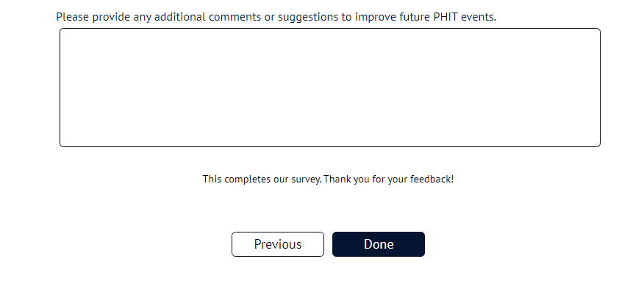Go back with the Previous button
This screenshot has width=644, height=284.
coord(278,244)
